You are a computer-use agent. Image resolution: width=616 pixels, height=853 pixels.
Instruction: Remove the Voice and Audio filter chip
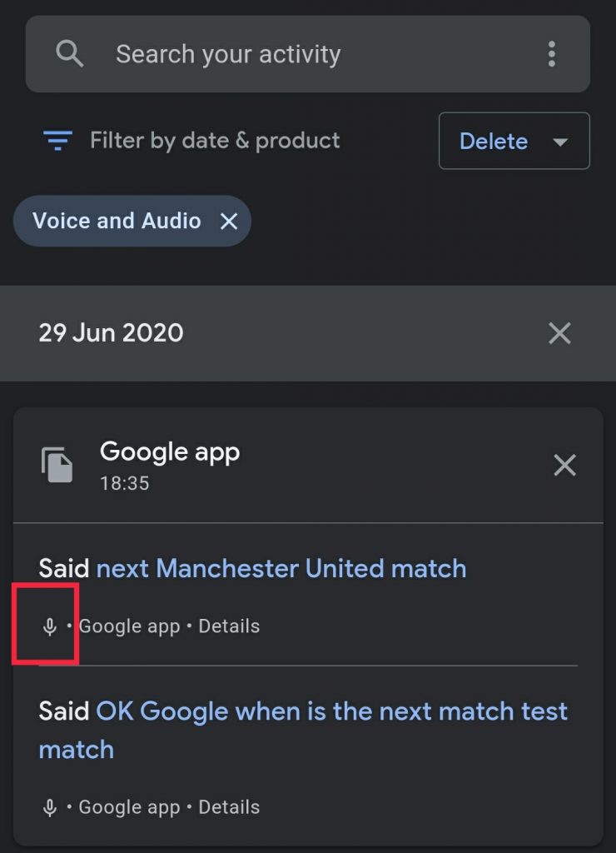229,221
